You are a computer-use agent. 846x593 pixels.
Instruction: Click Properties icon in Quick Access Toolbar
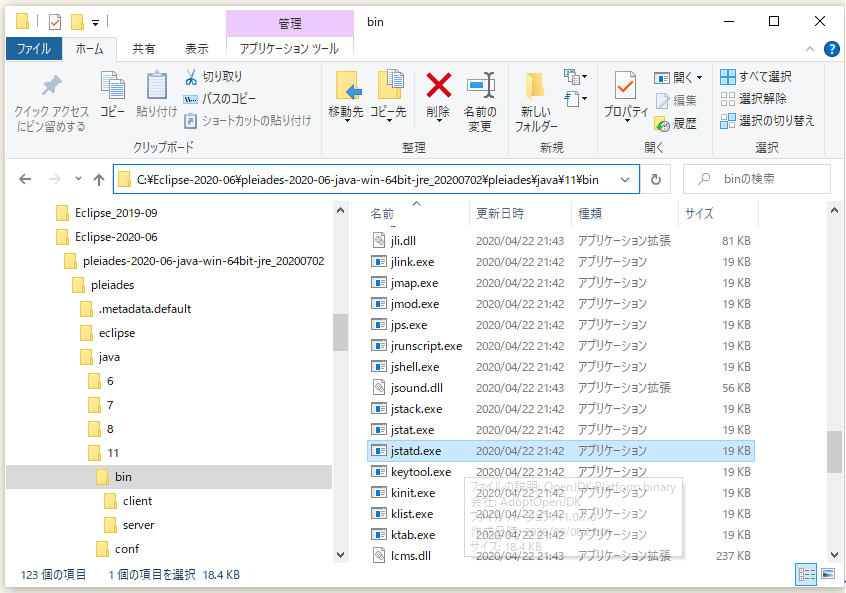54,22
